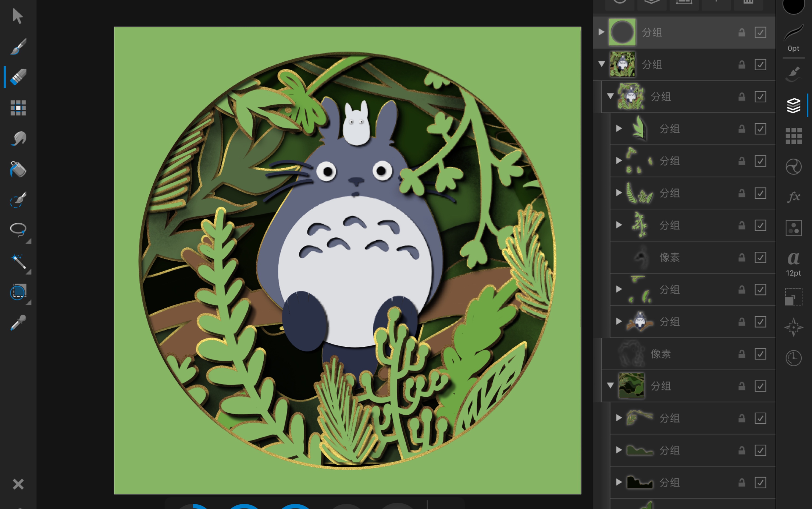This screenshot has width=812, height=509.
Task: Expand the green hill 分组 group
Action: point(619,450)
